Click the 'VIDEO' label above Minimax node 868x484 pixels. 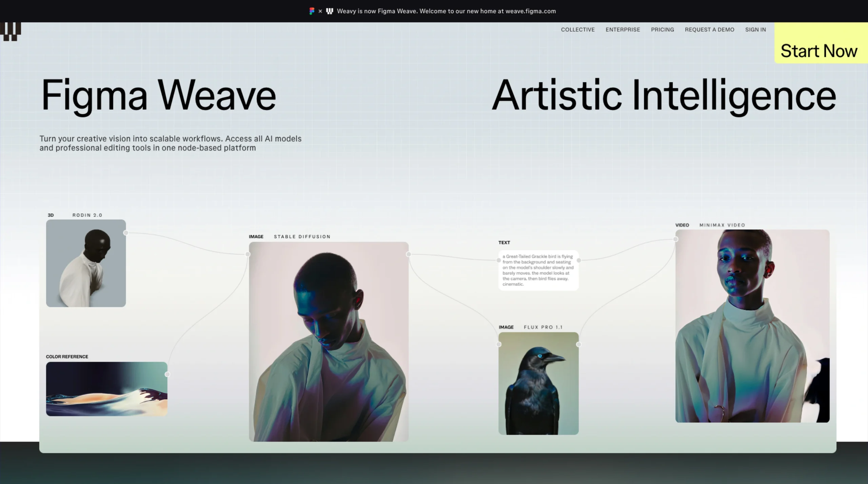(682, 225)
